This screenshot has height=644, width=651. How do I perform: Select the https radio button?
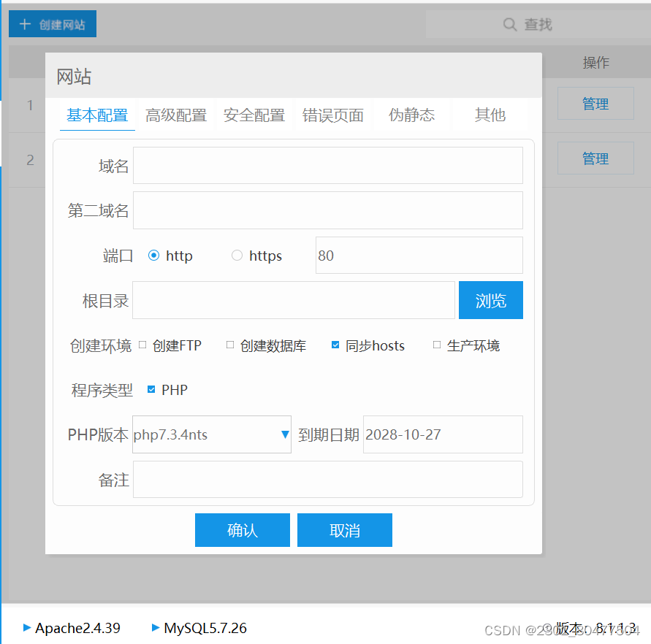(237, 256)
